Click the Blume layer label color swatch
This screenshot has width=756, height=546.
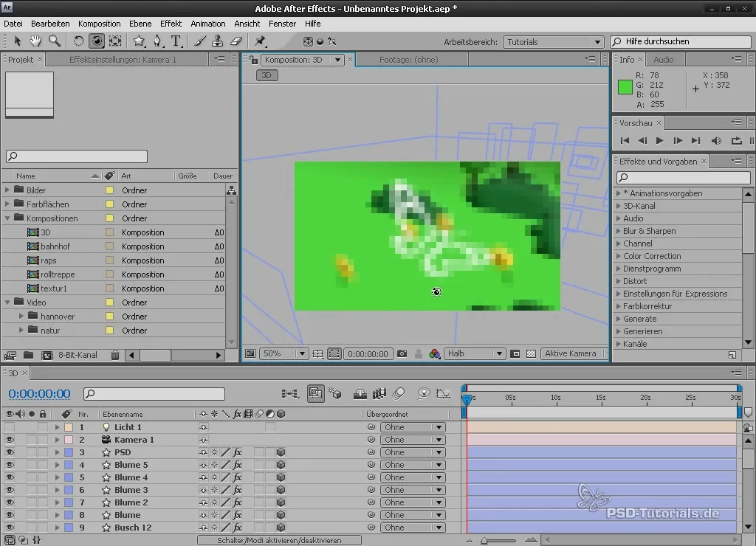pyautogui.click(x=69, y=515)
